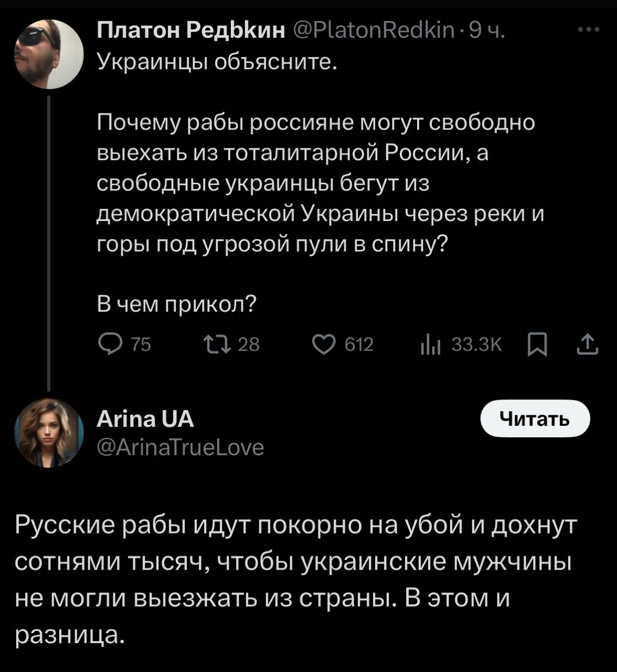The image size is (617, 672).
Task: Open Arina UA's profile picture
Action: pos(48,433)
